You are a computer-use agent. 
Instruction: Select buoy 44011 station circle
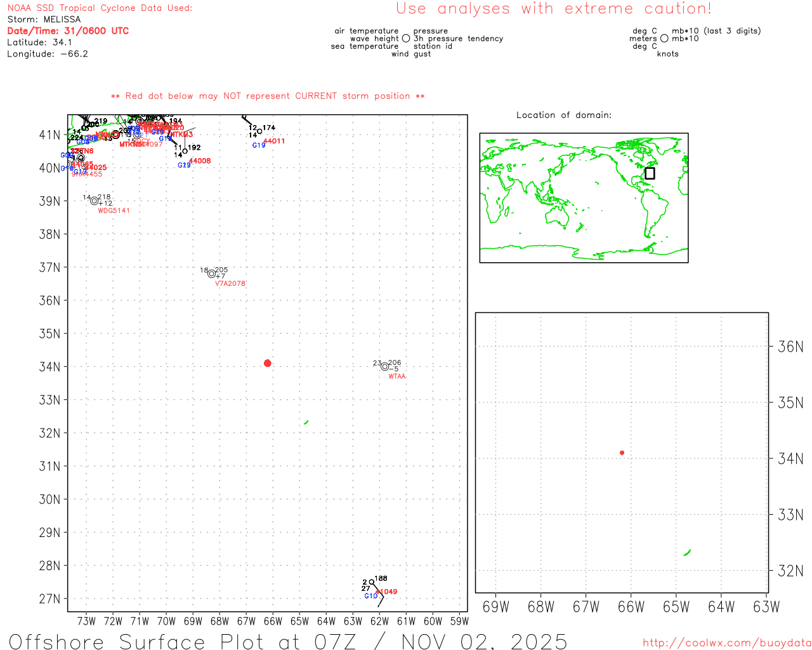pyautogui.click(x=259, y=131)
